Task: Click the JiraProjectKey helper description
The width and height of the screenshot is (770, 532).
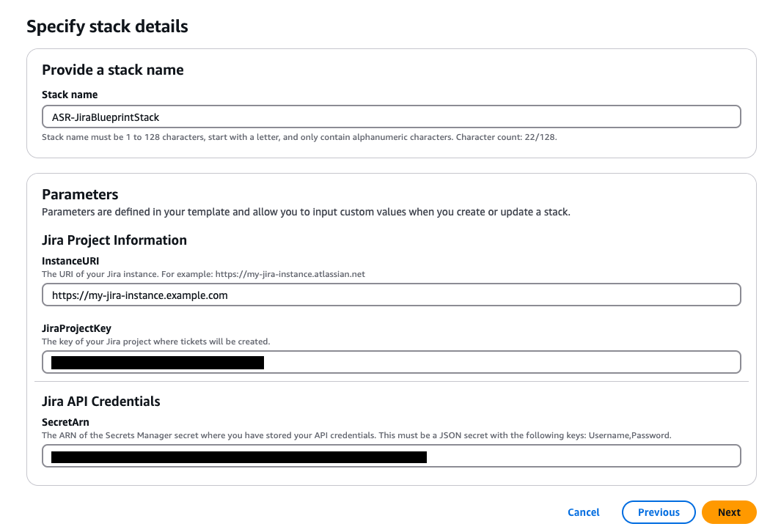Action: [155, 341]
